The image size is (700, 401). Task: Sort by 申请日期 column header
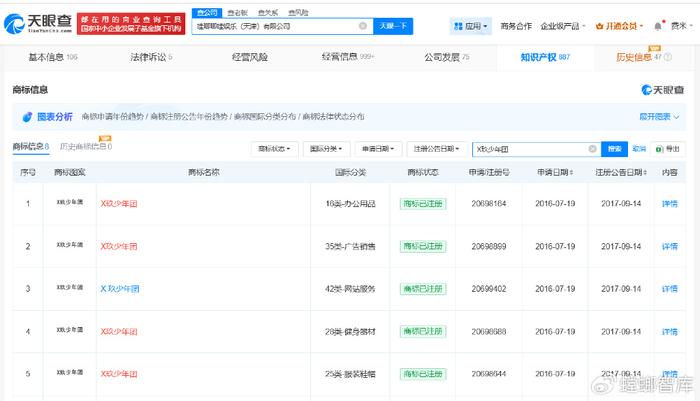click(555, 172)
